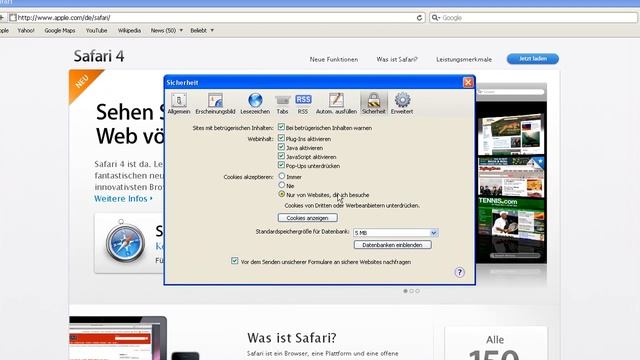Click the Cookies anzeigen button
The width and height of the screenshot is (640, 360).
308,218
